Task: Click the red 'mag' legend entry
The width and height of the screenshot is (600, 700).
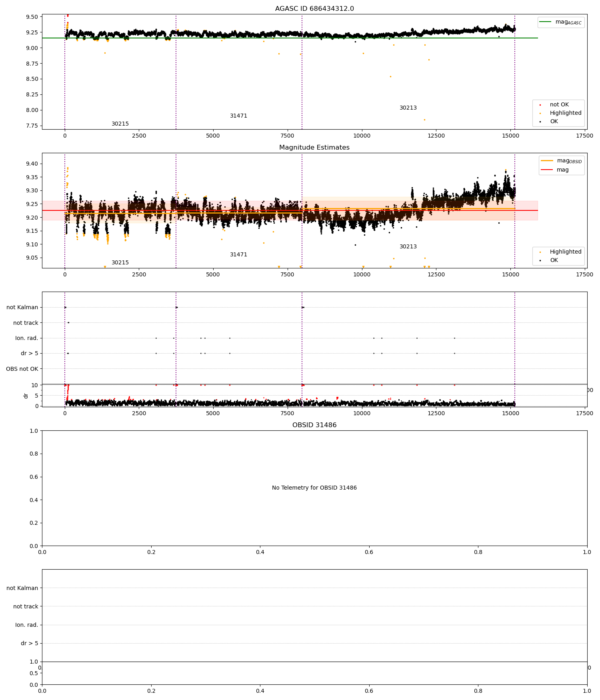Action: tap(562, 170)
